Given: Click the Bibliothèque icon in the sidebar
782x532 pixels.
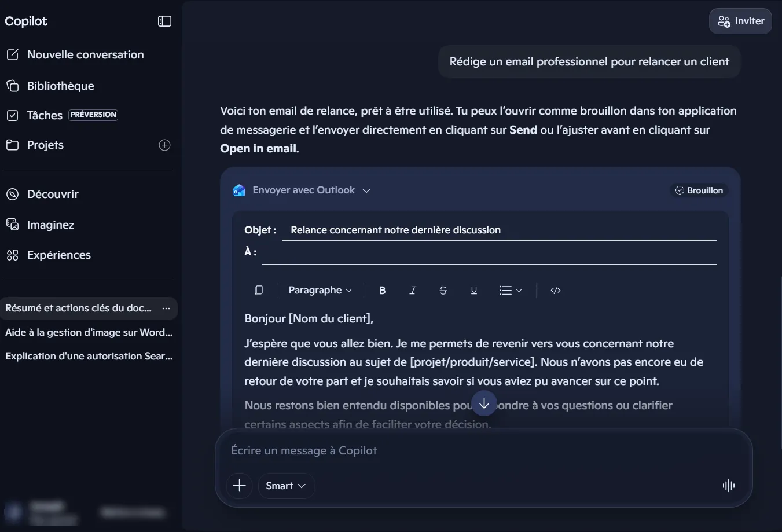Looking at the screenshot, I should [13, 86].
